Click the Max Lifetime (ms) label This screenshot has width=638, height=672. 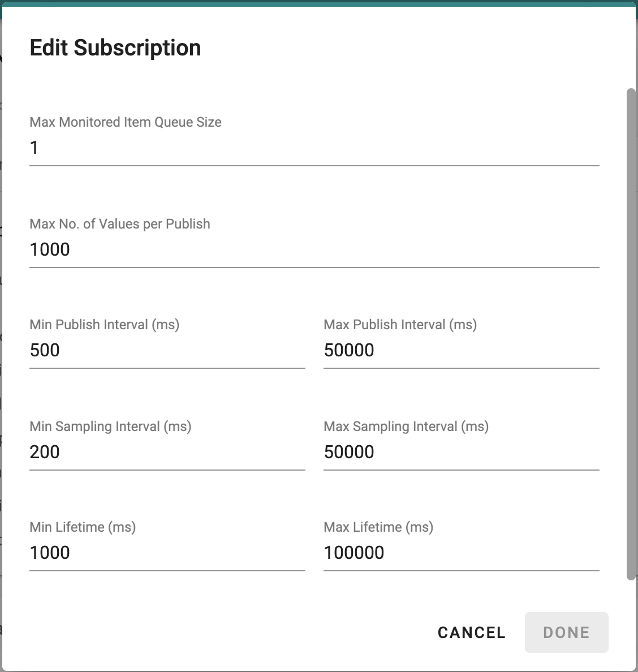pos(378,527)
